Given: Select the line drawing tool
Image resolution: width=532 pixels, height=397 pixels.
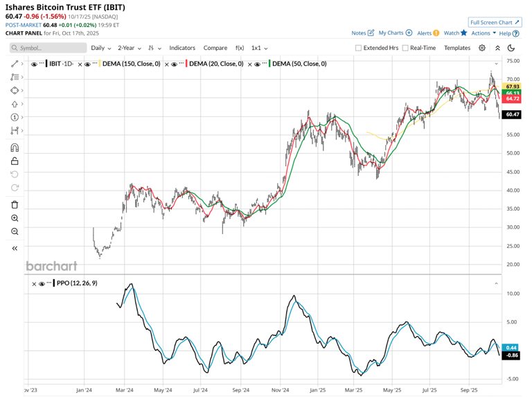Looking at the screenshot, I should click(15, 64).
